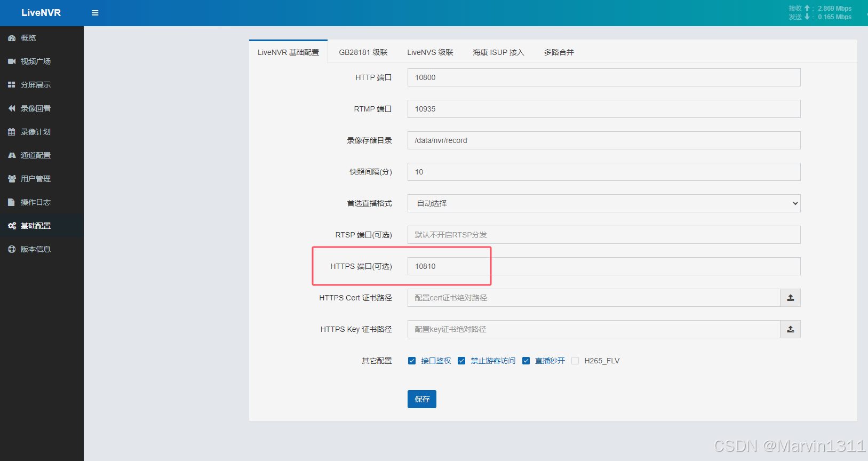Focus the HTTP 端口 input field
Screen dimensions: 868x461
pyautogui.click(x=604, y=77)
